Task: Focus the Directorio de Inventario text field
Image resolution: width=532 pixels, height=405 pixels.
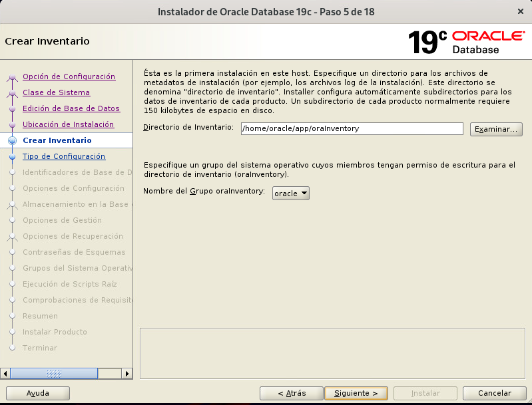Action: pos(352,128)
